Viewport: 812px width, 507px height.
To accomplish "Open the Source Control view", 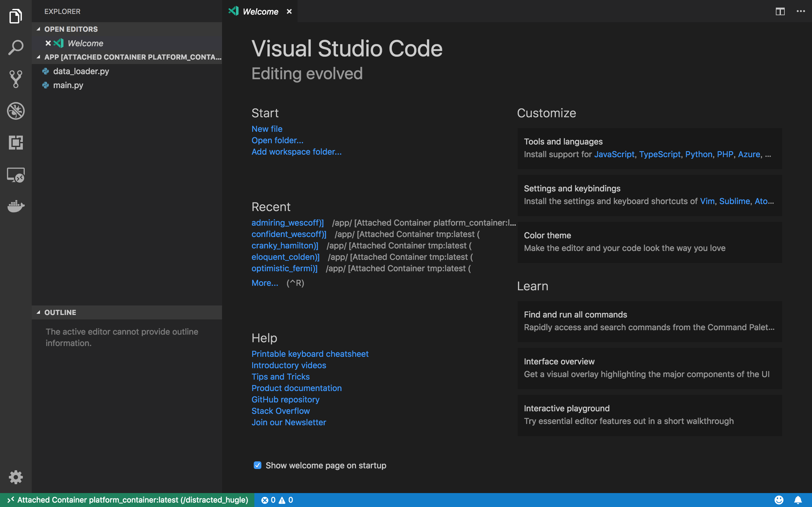I will [x=16, y=79].
